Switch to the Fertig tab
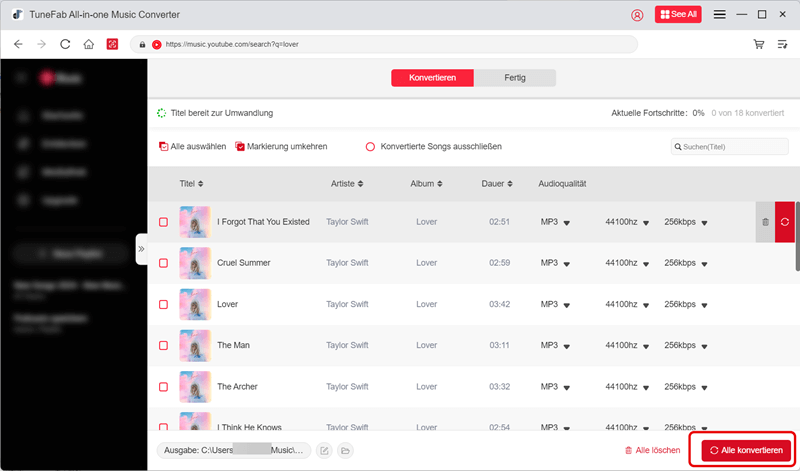Image resolution: width=800 pixels, height=471 pixels. 515,78
